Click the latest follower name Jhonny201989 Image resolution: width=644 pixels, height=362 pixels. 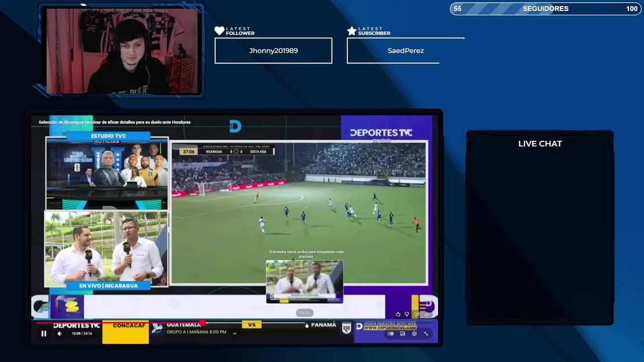[x=273, y=51]
